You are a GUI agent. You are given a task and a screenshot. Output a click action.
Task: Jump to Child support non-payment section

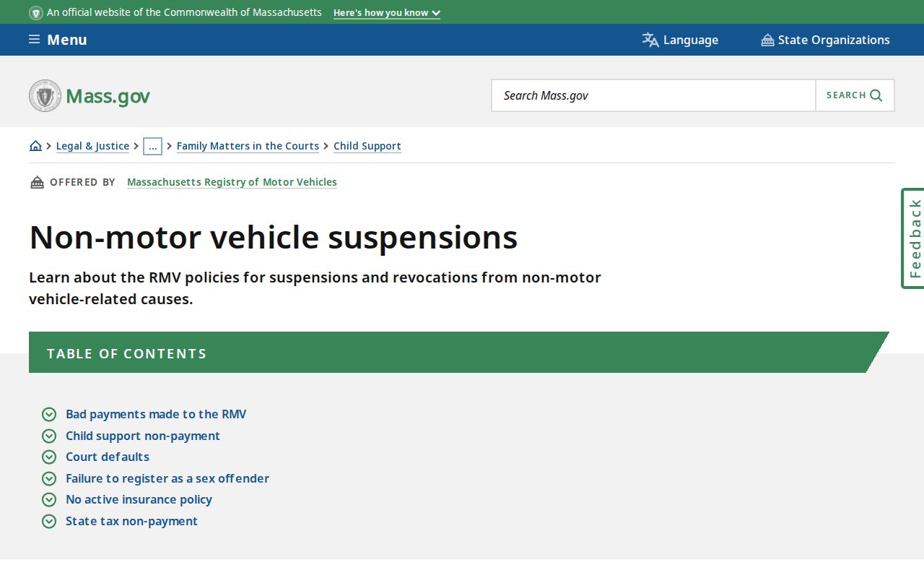point(143,436)
